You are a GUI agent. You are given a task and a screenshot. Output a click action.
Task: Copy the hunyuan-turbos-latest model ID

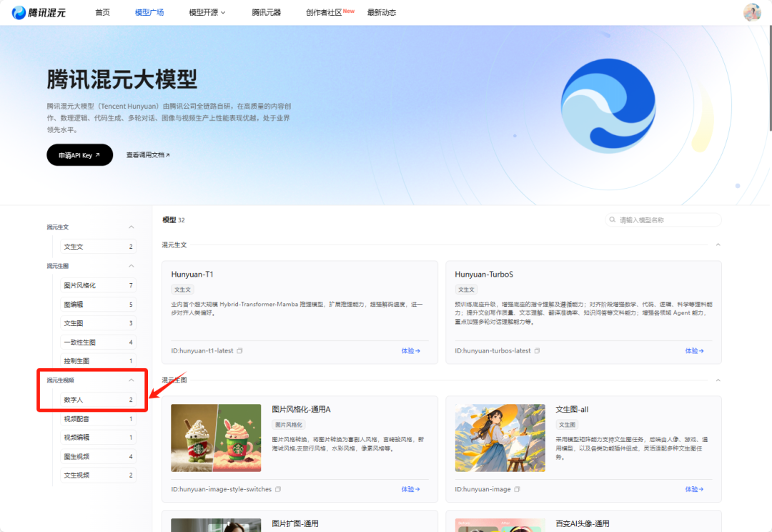(x=535, y=351)
